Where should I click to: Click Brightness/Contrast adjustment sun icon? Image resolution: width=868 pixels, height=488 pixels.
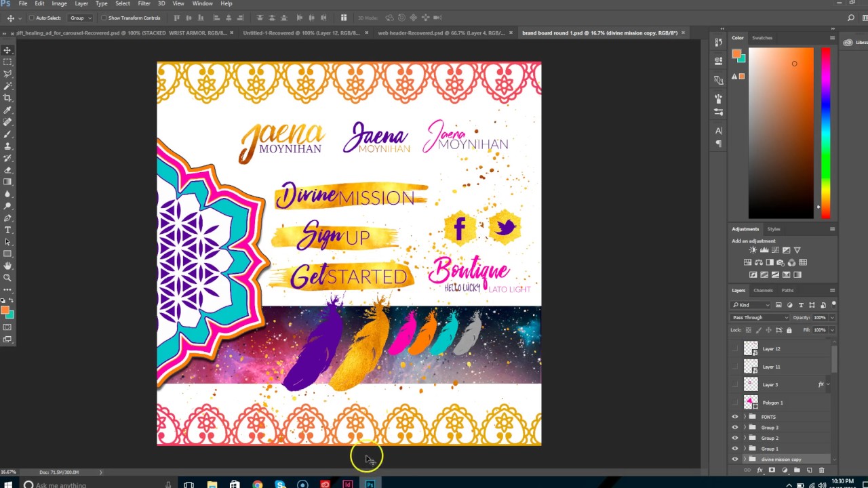[753, 250]
